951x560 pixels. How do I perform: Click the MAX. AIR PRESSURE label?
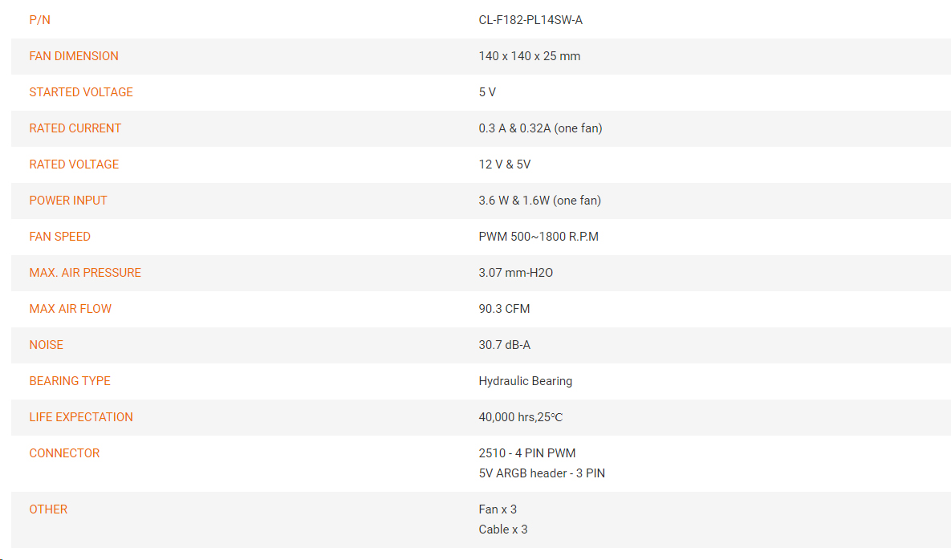coord(85,273)
